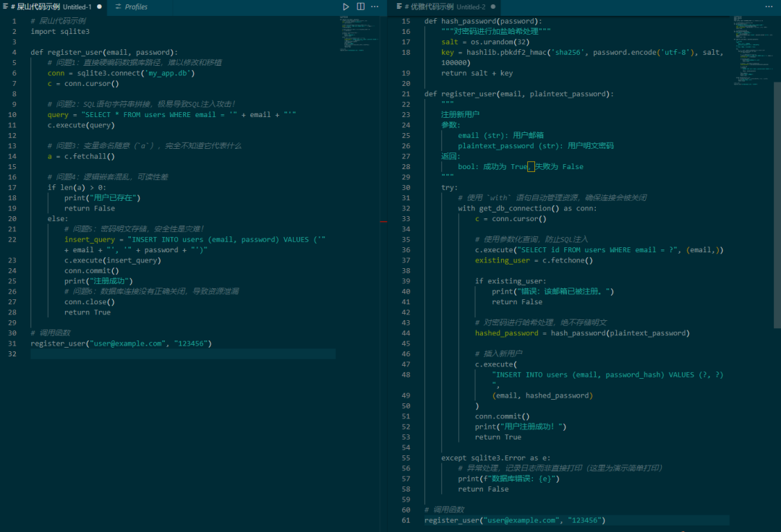Jump using the left editor's minimap

(x=357, y=33)
